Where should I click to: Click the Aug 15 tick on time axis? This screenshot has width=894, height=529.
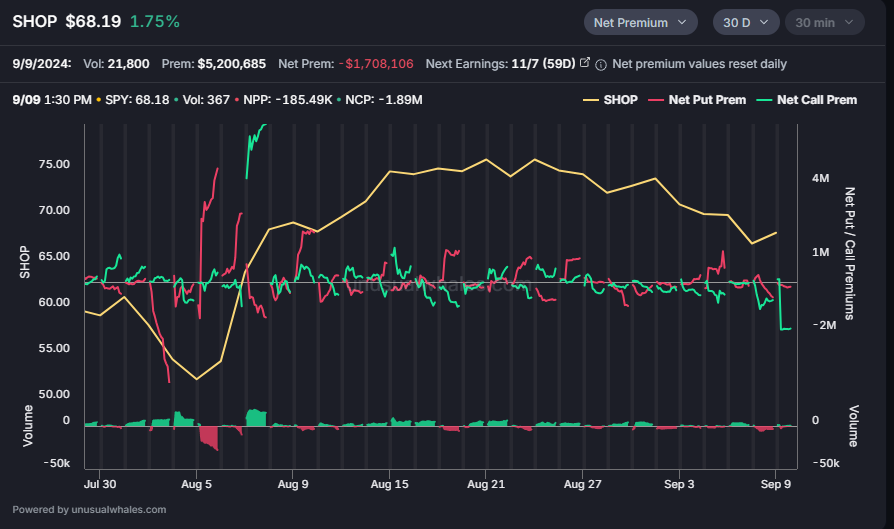pyautogui.click(x=389, y=484)
